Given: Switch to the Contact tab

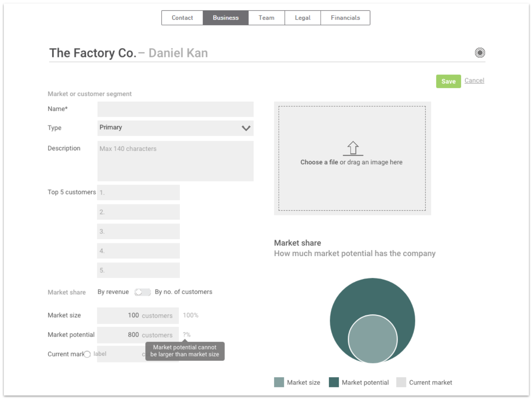Looking at the screenshot, I should tap(182, 18).
